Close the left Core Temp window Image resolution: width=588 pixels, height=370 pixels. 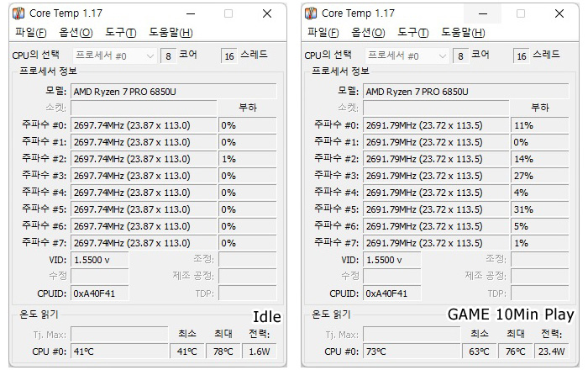[x=267, y=14]
